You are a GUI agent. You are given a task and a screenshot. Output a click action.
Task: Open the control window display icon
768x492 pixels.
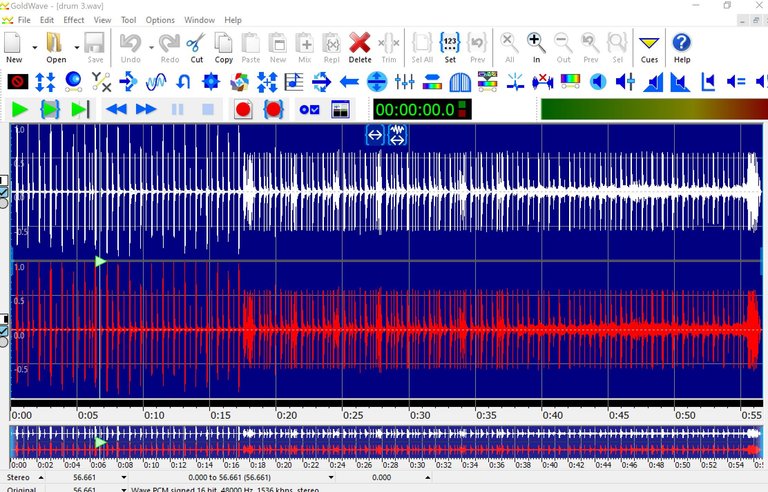pos(340,109)
